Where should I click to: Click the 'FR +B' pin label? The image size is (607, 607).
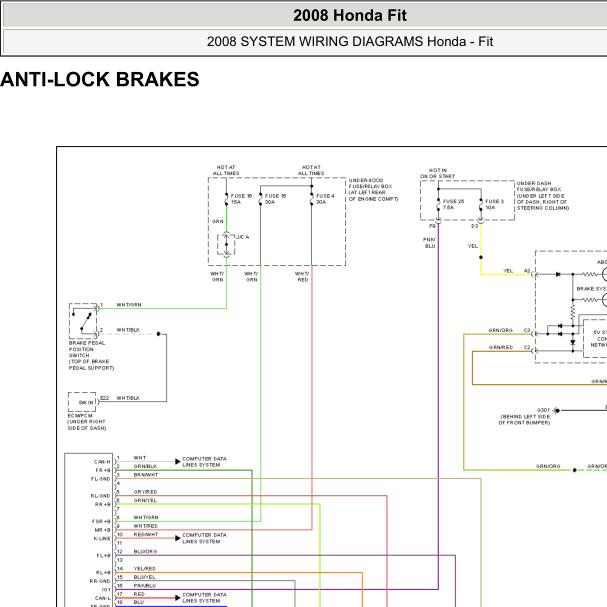click(103, 470)
